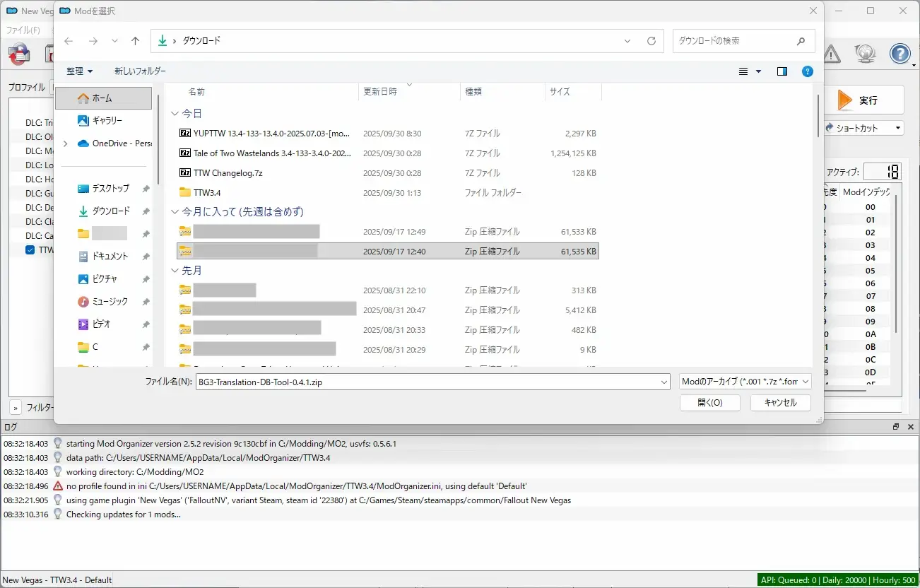The height and width of the screenshot is (588, 920).
Task: Click the キャンセル button
Action: 780,402
